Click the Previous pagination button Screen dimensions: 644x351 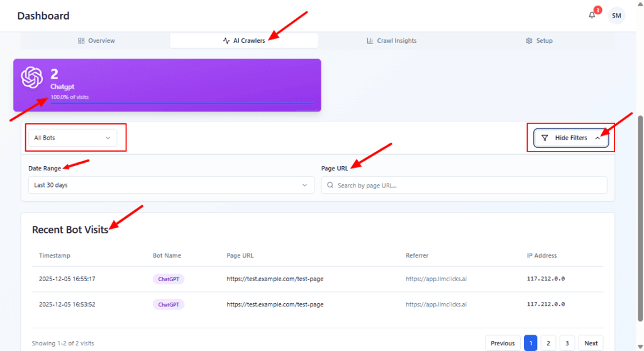tap(502, 343)
